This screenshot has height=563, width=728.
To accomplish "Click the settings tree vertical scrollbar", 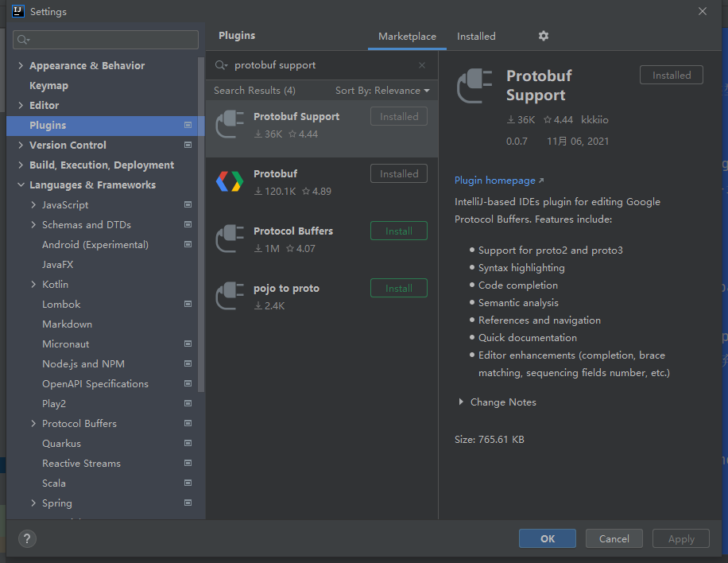I will [200, 225].
